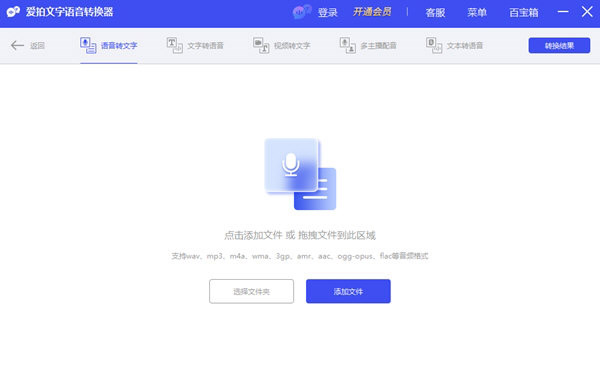
Task: Minimize the window
Action: pyautogui.click(x=563, y=12)
